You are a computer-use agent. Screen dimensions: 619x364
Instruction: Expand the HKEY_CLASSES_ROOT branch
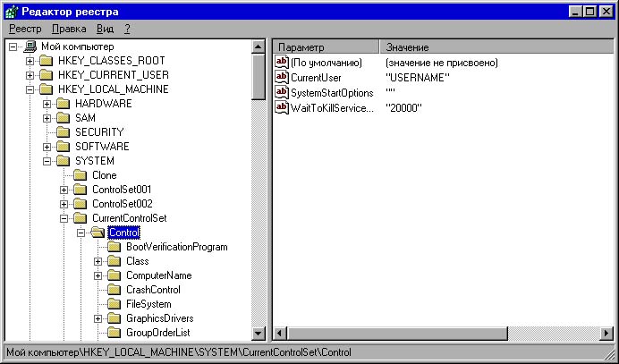pyautogui.click(x=30, y=61)
